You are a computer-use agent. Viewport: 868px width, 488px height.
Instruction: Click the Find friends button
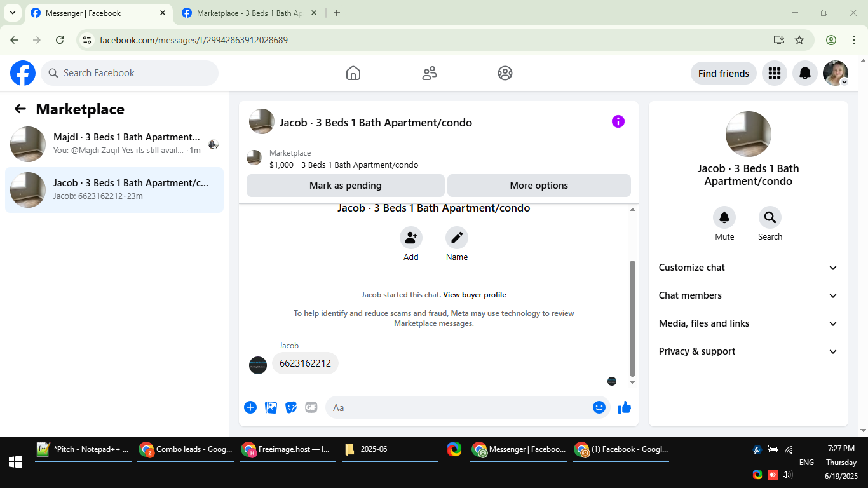pyautogui.click(x=724, y=73)
